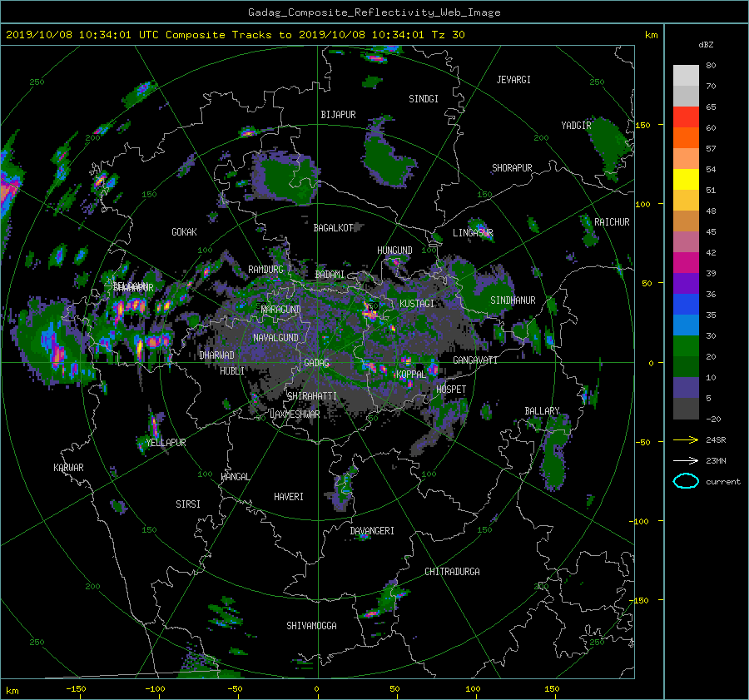Click the NAVALGUND city label
Image resolution: width=749 pixels, height=700 pixels.
click(275, 338)
